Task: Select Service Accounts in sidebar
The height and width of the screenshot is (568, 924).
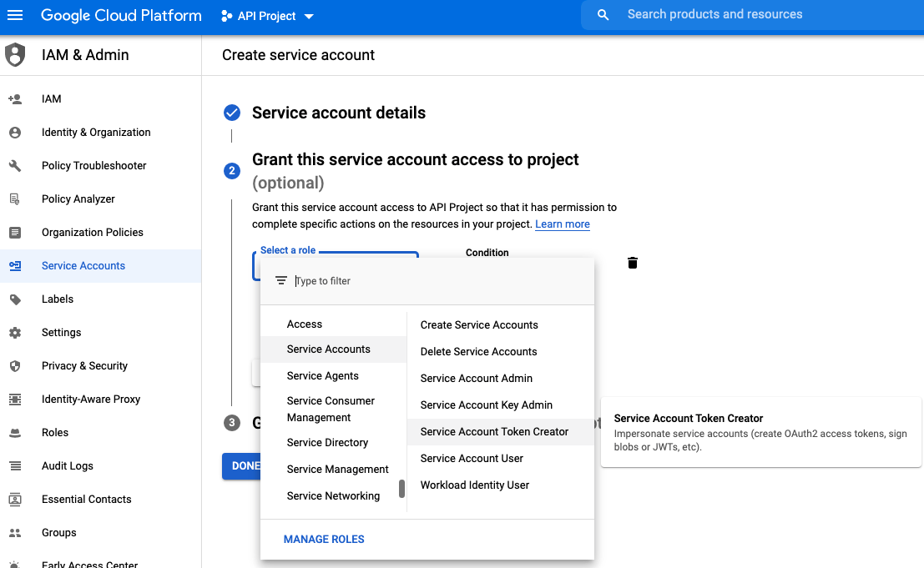Action: pos(101,266)
